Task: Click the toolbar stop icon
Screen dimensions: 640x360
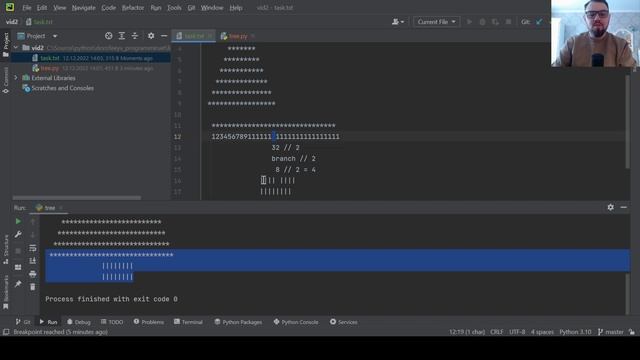Action: (508, 22)
